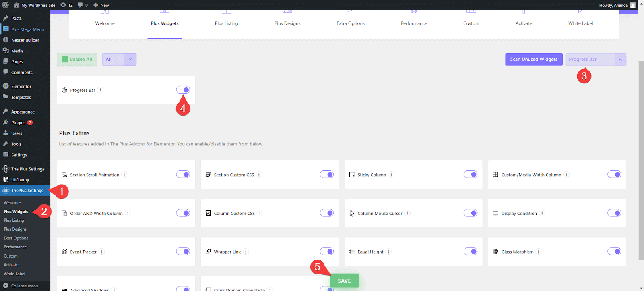Viewport: 644px width, 291px height.
Task: Open Extra Options tab
Action: [x=350, y=23]
